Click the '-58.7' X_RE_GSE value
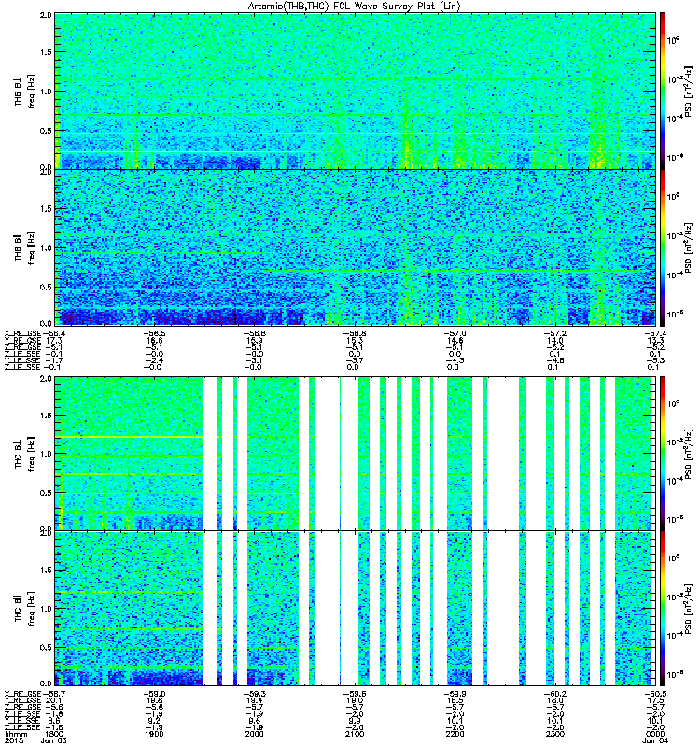The height and width of the screenshot is (747, 700). click(x=54, y=694)
